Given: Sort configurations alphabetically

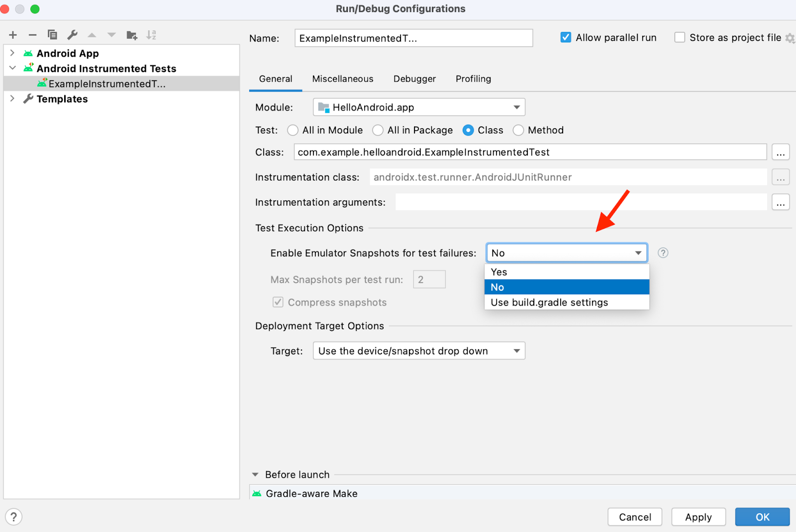Looking at the screenshot, I should 151,35.
